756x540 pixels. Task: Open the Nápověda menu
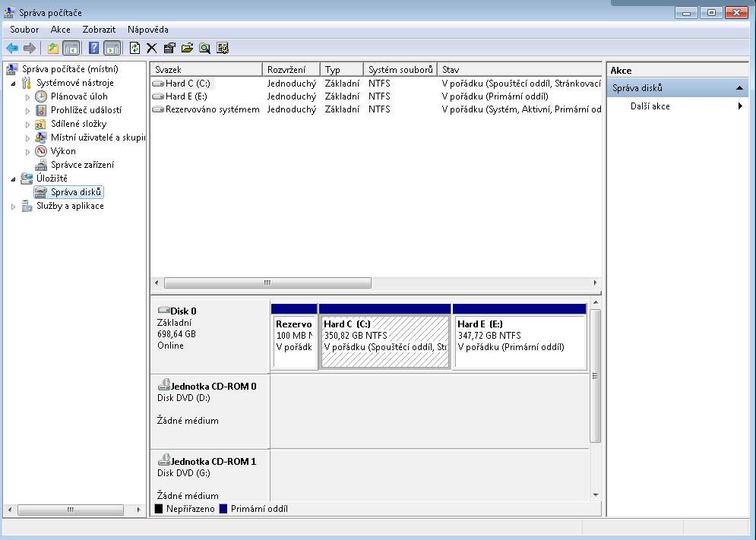148,30
